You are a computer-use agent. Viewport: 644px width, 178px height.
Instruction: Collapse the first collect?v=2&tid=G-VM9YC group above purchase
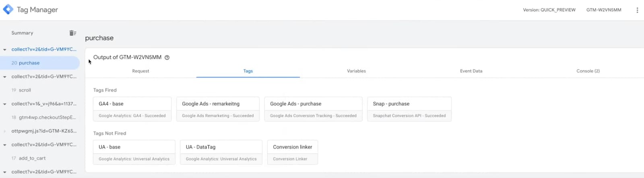5,50
